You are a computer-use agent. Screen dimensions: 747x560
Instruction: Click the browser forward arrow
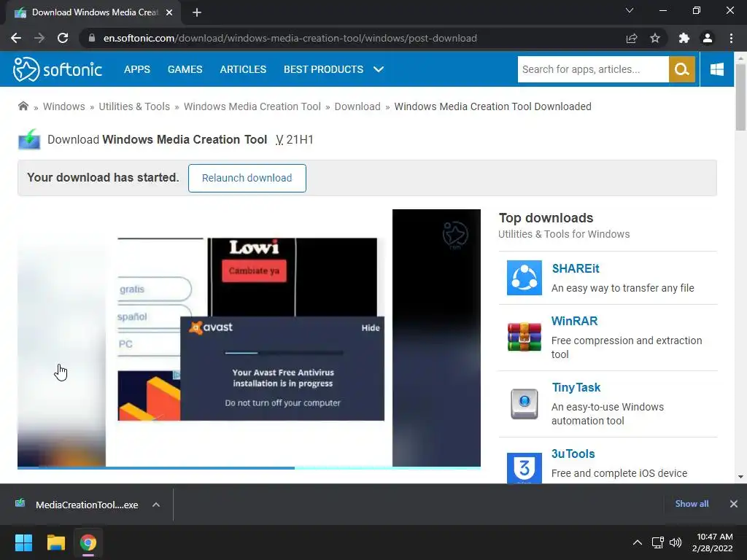coord(39,38)
